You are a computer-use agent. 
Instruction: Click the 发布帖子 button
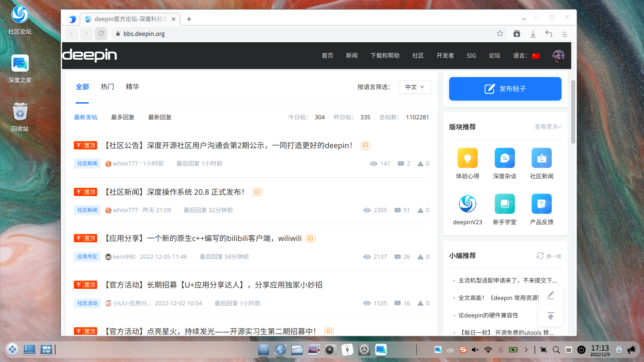tap(505, 89)
